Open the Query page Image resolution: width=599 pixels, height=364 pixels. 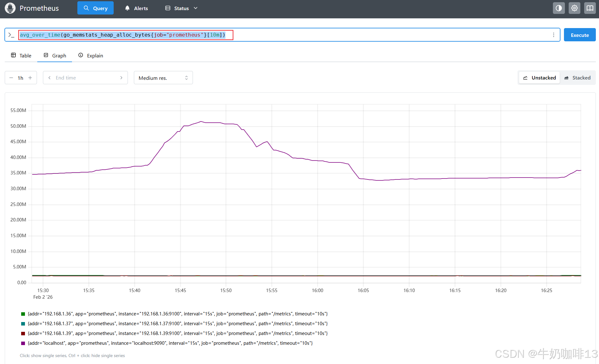click(95, 8)
